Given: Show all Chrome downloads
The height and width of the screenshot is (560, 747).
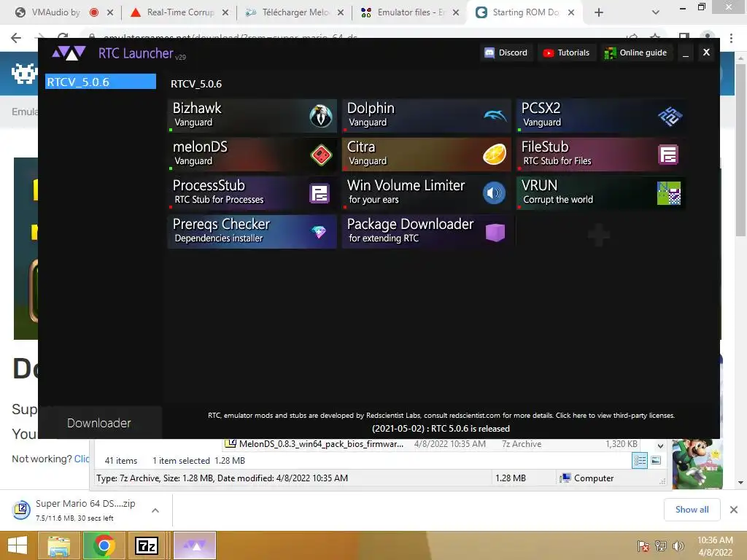Looking at the screenshot, I should tap(692, 510).
